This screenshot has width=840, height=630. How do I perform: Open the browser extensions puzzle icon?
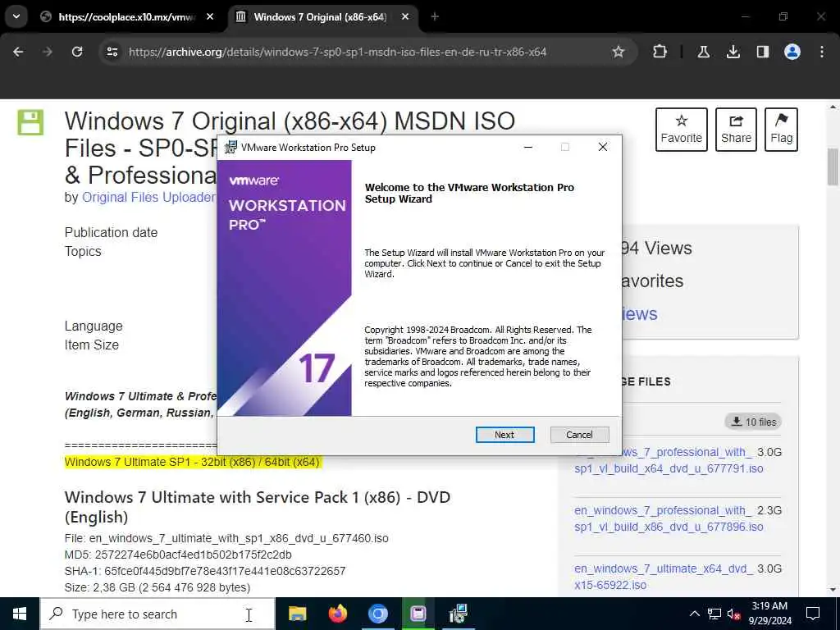tap(660, 52)
